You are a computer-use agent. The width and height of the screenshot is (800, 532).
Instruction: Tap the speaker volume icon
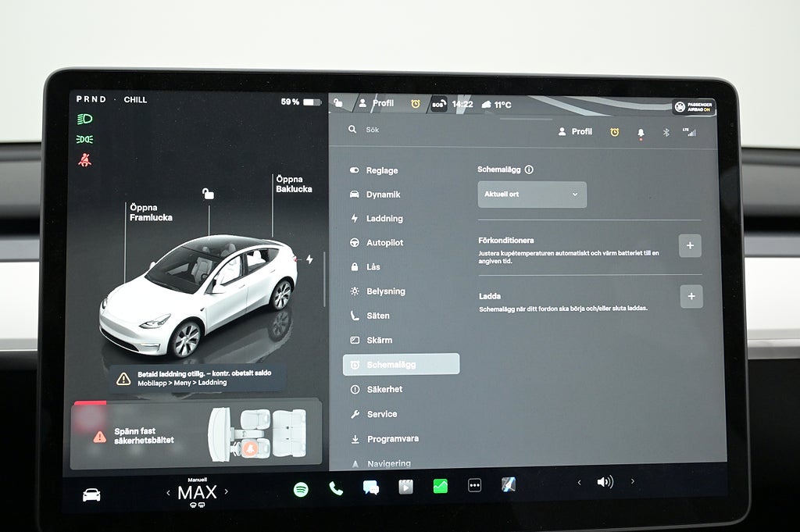click(605, 482)
